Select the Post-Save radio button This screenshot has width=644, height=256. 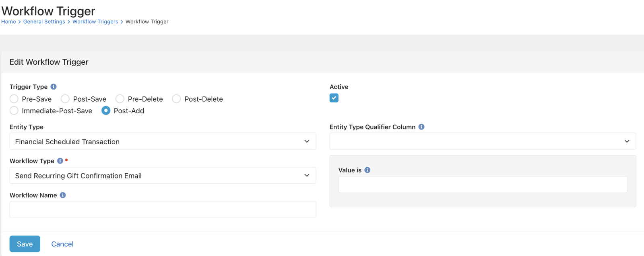click(65, 99)
